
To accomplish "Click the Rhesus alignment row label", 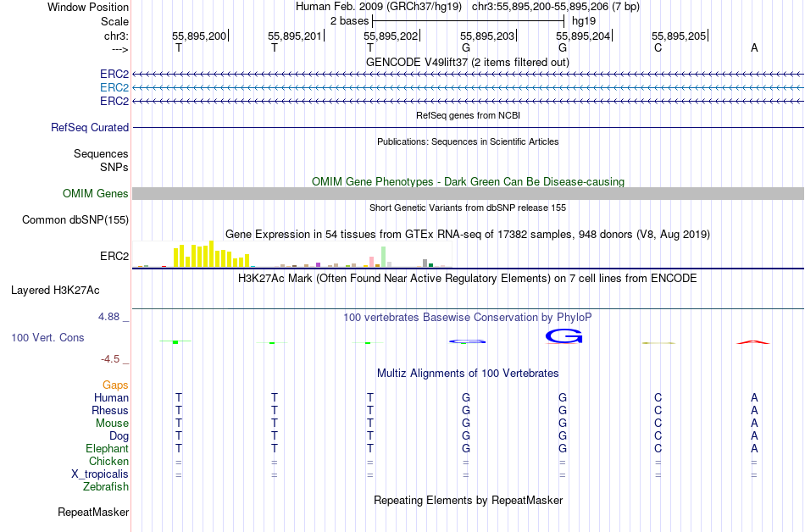I will coord(110,410).
